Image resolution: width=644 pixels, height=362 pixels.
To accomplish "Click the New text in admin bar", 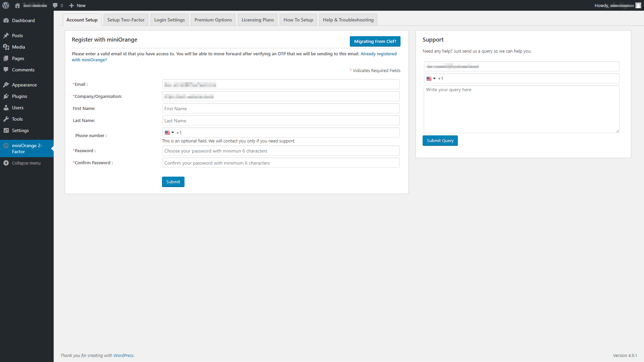I will [x=81, y=5].
